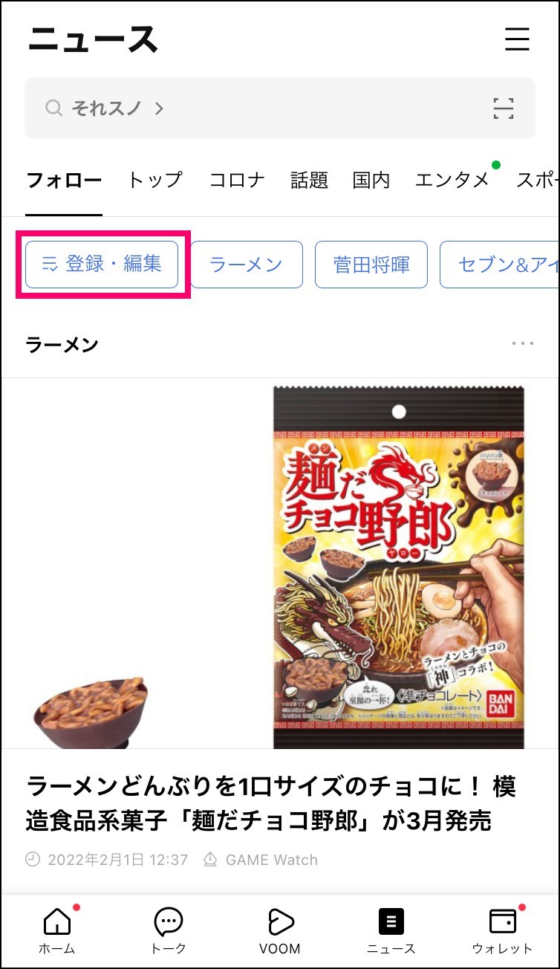Tap the search magnifier icon

(53, 108)
